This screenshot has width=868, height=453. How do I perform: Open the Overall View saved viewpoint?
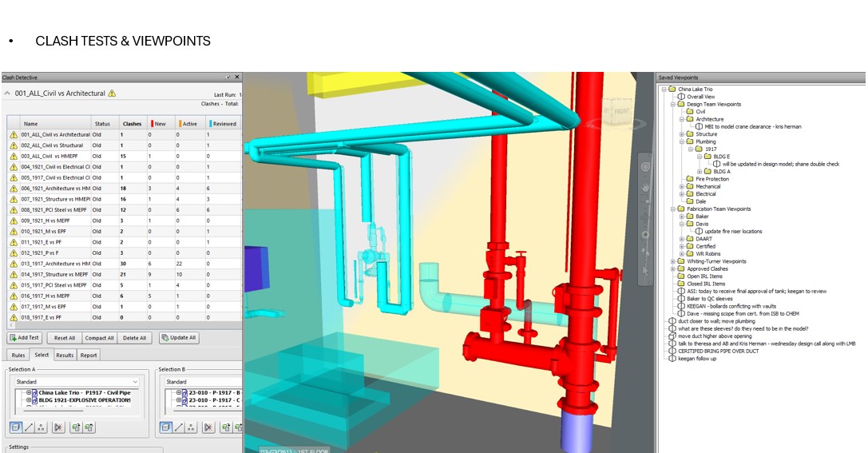(x=700, y=97)
